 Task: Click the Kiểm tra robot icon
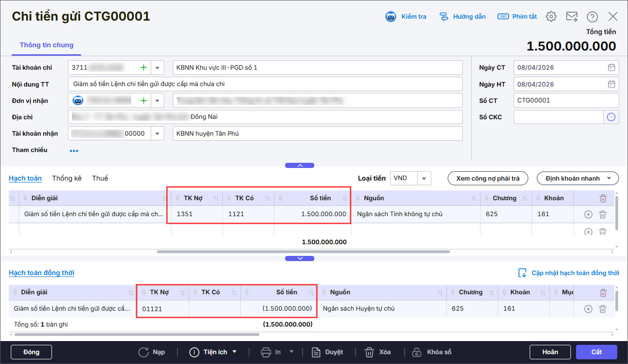tap(391, 17)
